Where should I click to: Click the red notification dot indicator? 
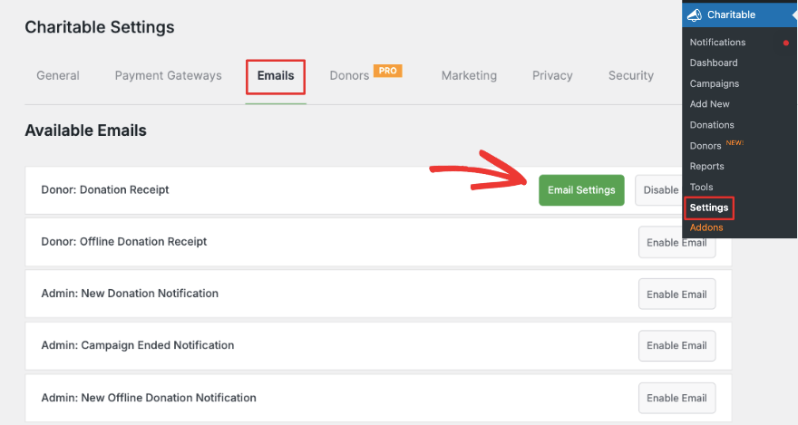point(786,43)
